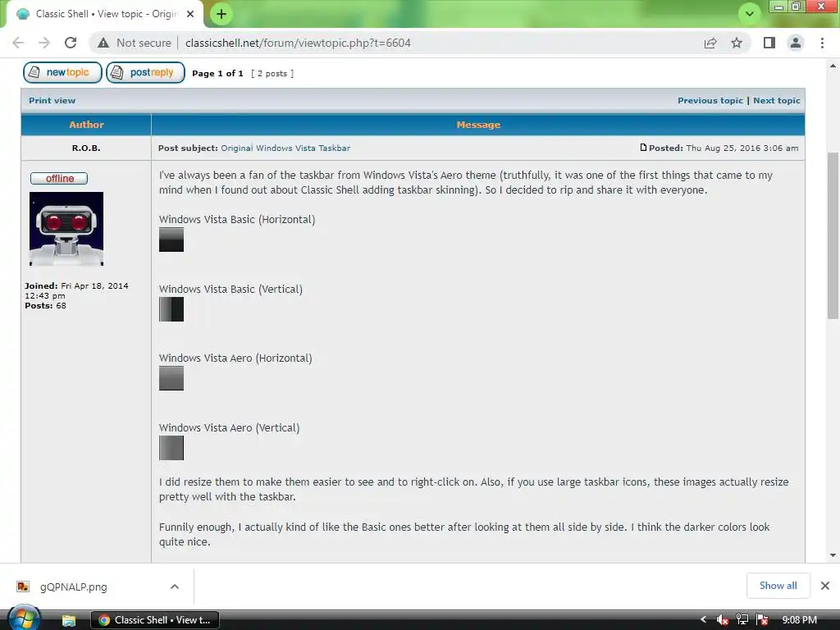
Task: Click the Vista Basic Horizontal taskbar image
Action: pyautogui.click(x=171, y=240)
